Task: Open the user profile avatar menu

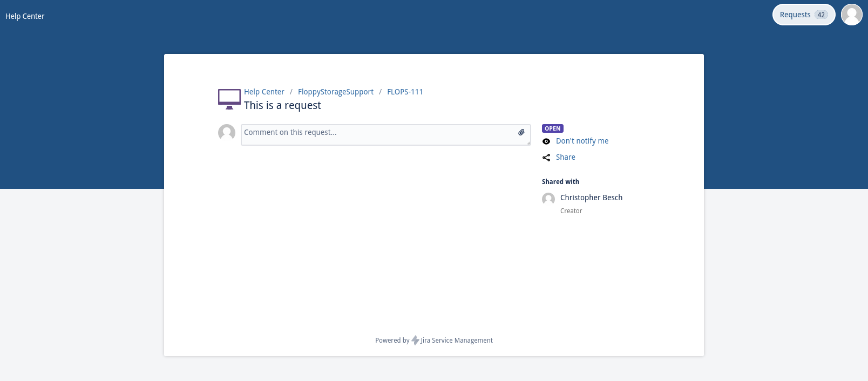Action: coord(851,15)
